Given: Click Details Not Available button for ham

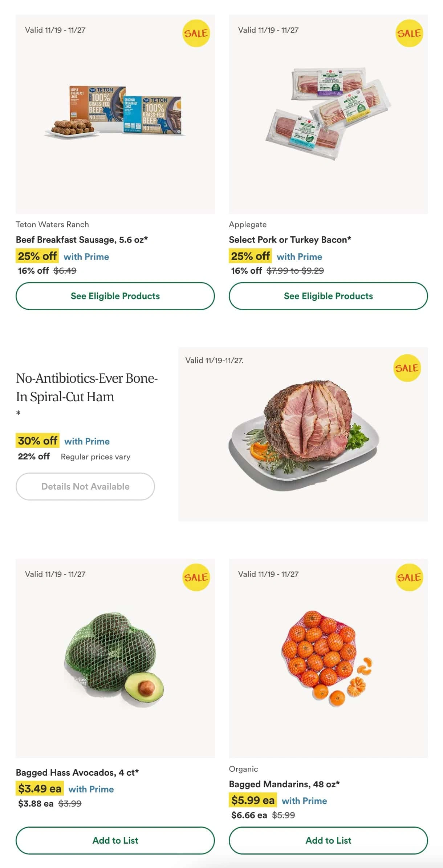Looking at the screenshot, I should pyautogui.click(x=85, y=486).
